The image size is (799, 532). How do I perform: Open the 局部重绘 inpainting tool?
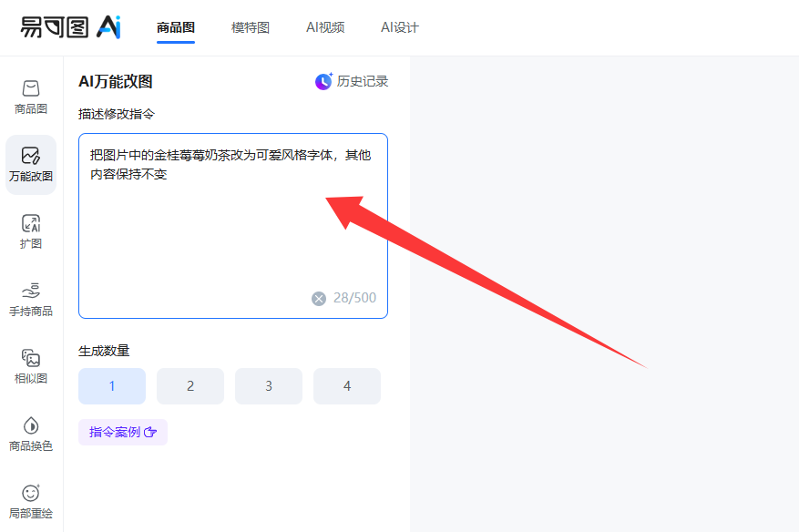point(31,502)
